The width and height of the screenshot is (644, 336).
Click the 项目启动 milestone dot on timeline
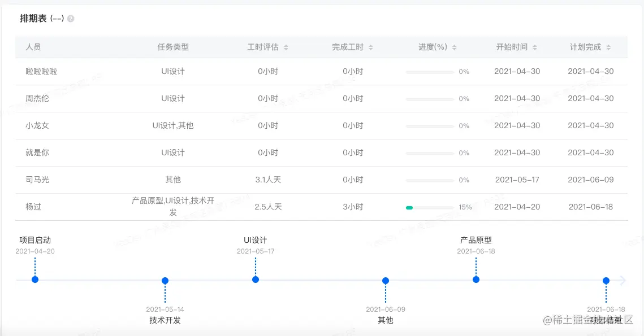35,279
